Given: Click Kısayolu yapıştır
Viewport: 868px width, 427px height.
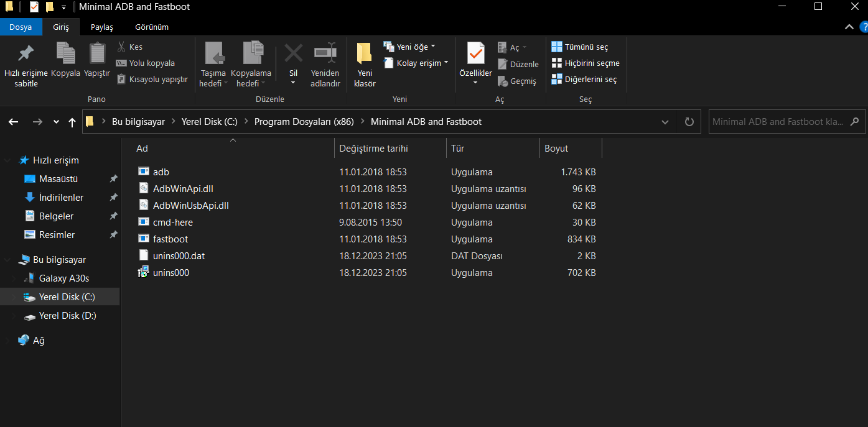Looking at the screenshot, I should pos(152,79).
